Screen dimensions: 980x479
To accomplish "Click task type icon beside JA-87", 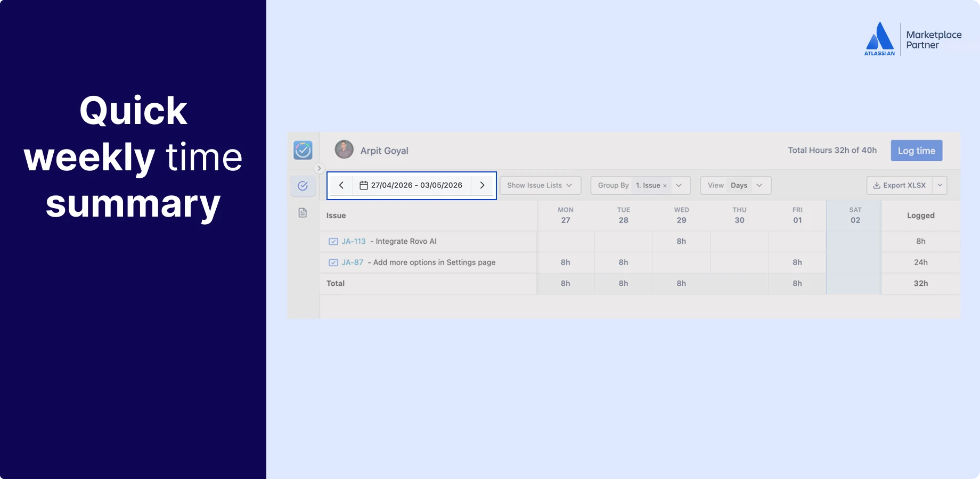I will coord(333,262).
